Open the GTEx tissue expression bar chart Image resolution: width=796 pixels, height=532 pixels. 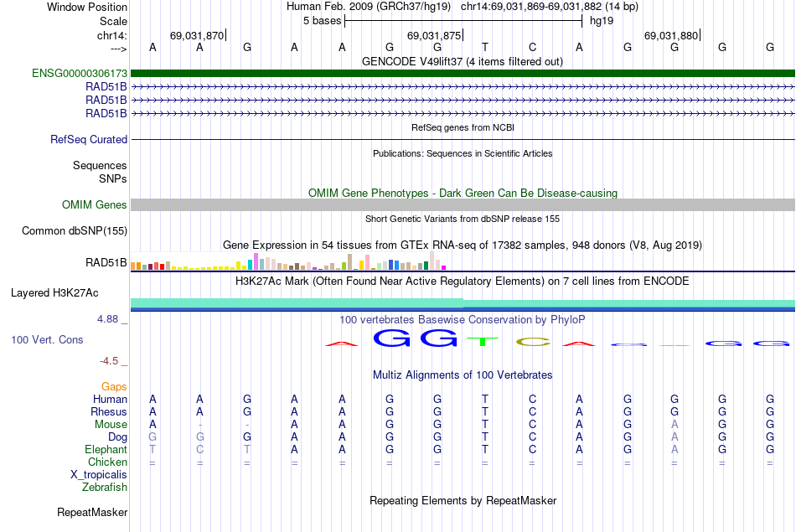288,261
